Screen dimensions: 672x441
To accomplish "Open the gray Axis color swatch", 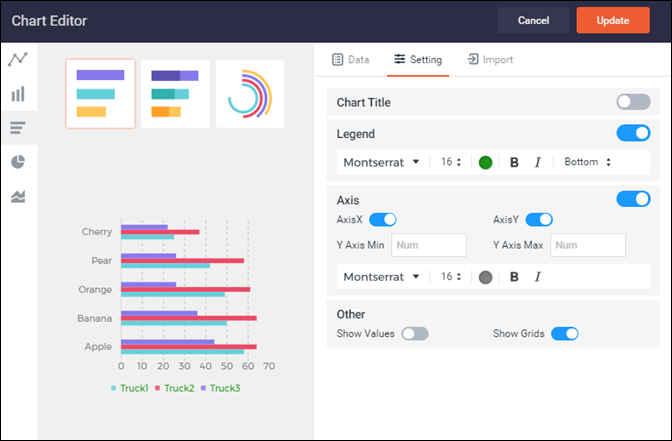I will [485, 277].
